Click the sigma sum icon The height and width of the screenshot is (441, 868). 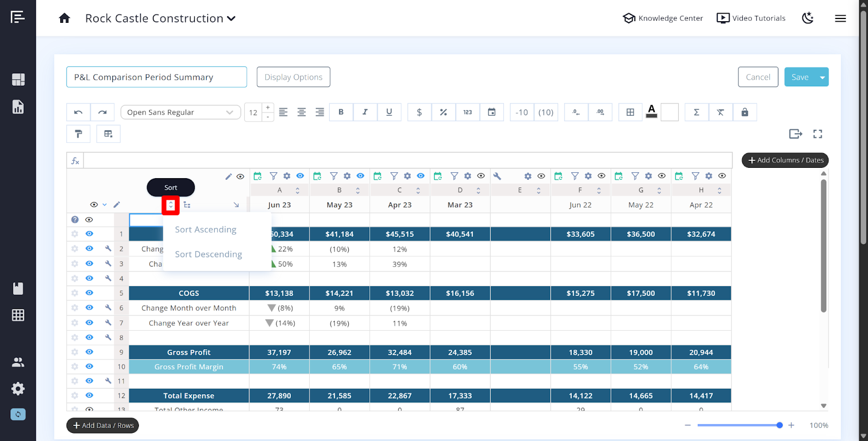697,112
